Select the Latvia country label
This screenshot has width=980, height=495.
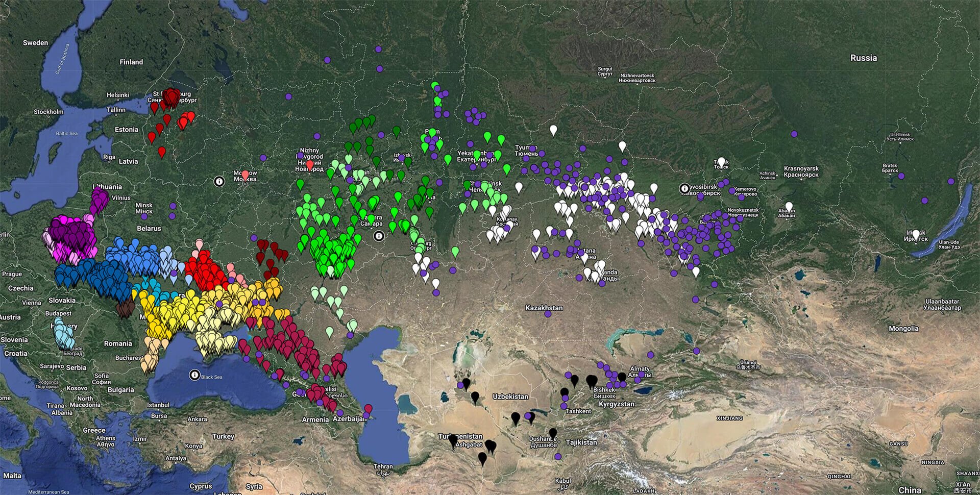128,161
